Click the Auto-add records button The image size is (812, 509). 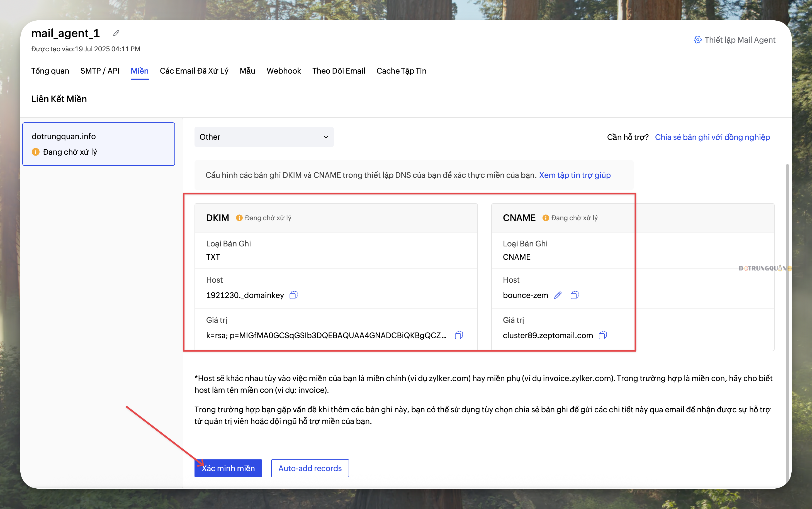[x=310, y=468]
